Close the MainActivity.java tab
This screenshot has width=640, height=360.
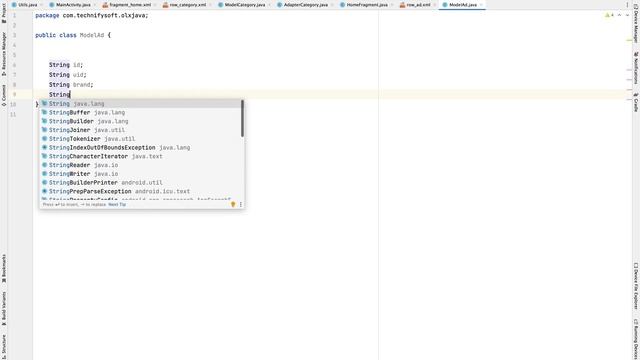coord(95,5)
